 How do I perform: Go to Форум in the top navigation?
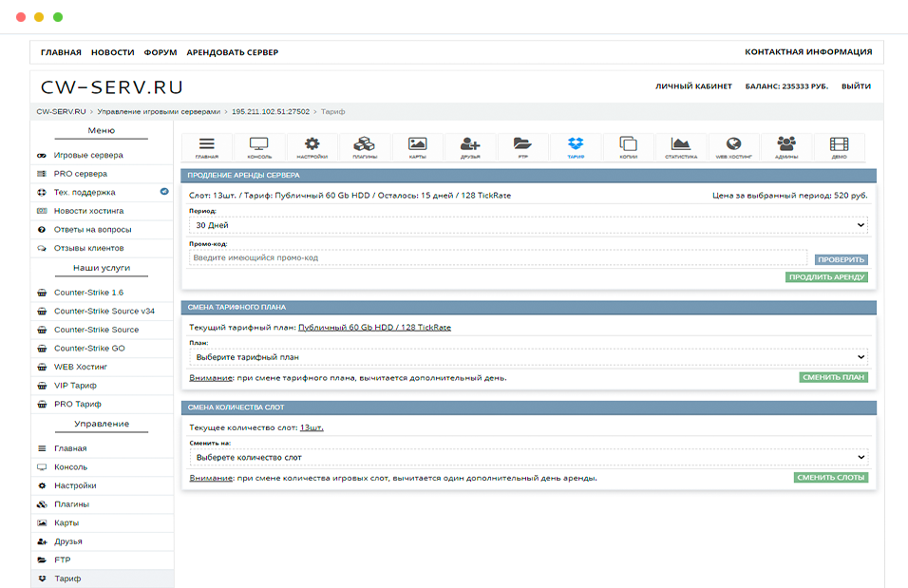pyautogui.click(x=161, y=52)
